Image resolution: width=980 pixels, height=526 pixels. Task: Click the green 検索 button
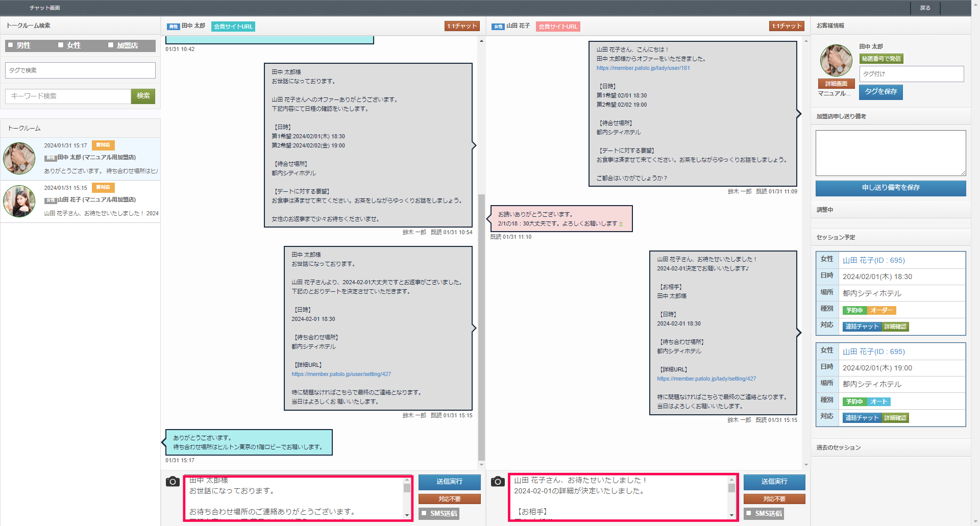point(143,96)
